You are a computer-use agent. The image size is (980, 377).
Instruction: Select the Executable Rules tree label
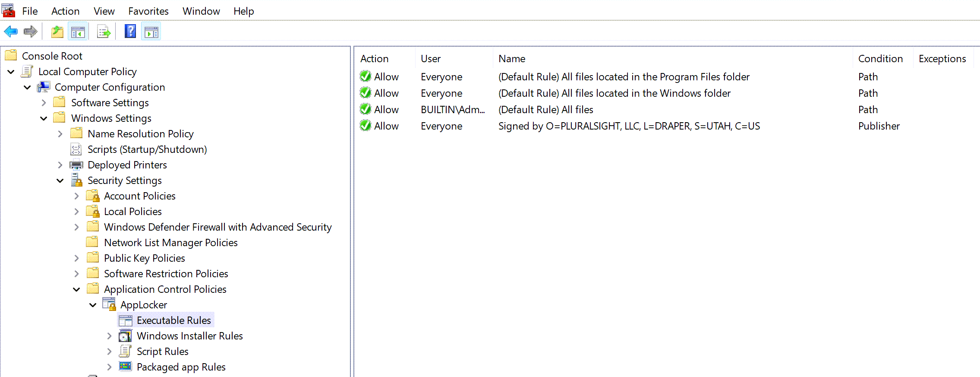click(174, 320)
